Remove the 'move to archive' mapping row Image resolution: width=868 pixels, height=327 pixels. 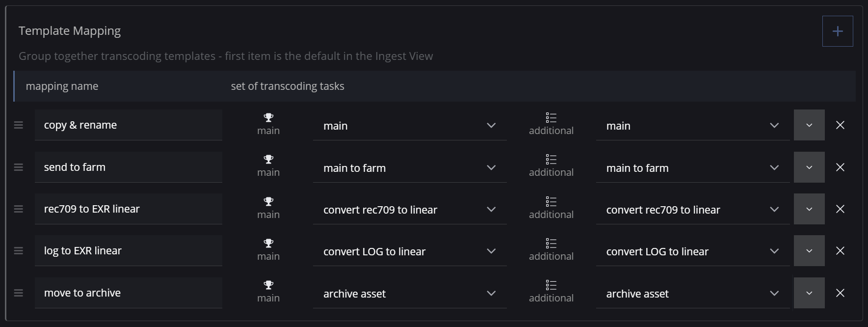click(x=840, y=293)
